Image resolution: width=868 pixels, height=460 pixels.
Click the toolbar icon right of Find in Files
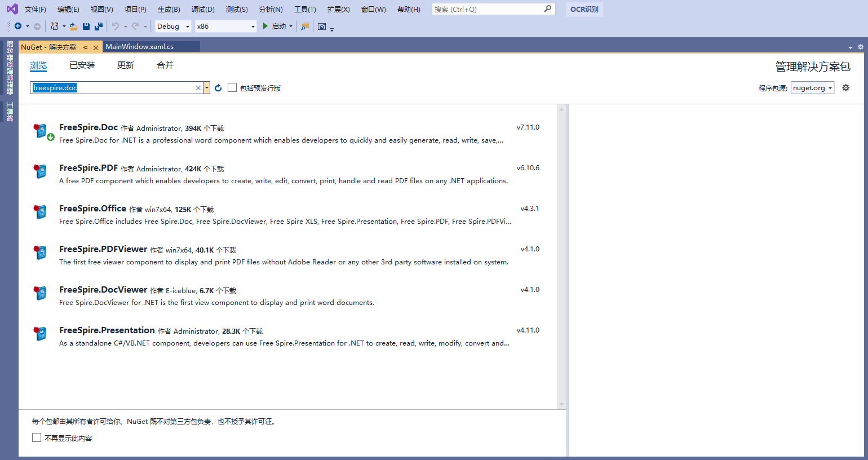coord(322,26)
